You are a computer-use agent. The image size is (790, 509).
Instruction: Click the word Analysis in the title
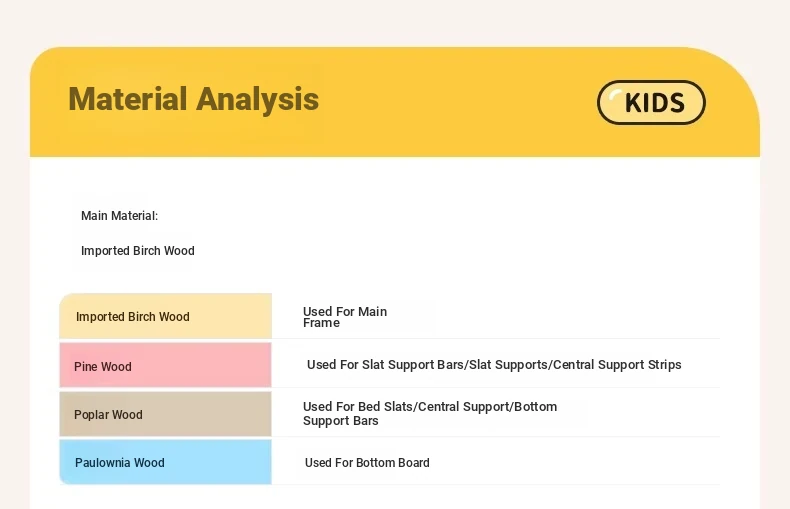pyautogui.click(x=257, y=99)
